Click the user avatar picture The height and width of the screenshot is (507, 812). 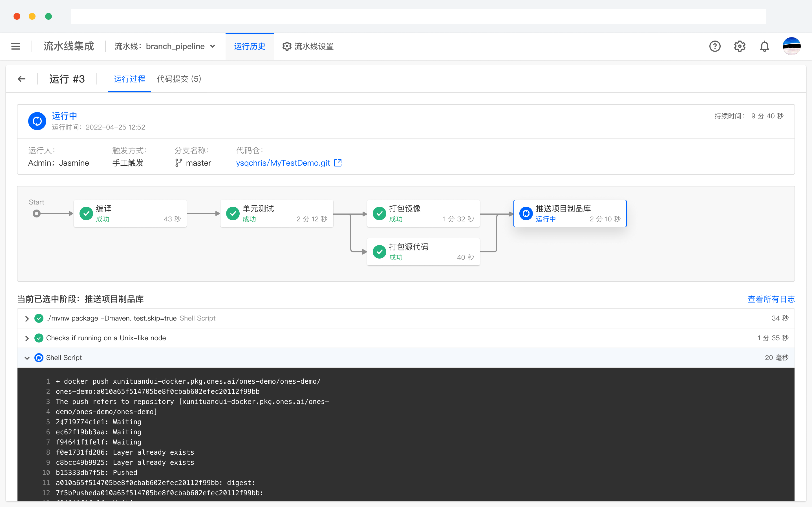point(791,46)
